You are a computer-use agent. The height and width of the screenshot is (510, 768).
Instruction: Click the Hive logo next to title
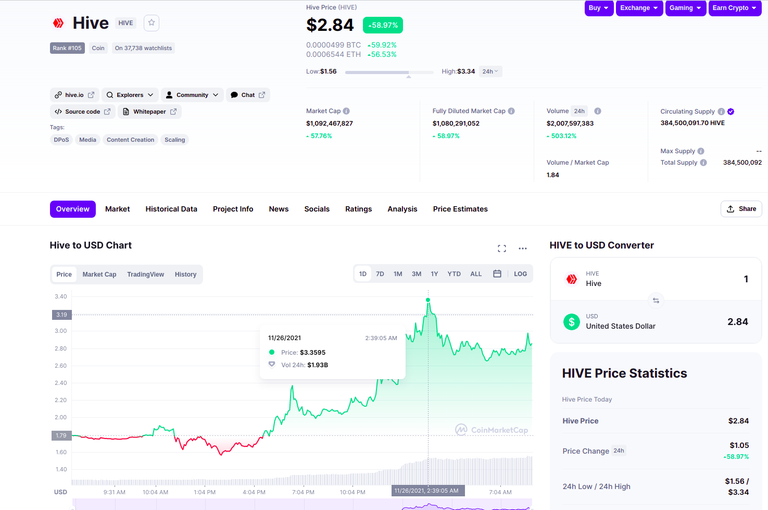tap(58, 23)
